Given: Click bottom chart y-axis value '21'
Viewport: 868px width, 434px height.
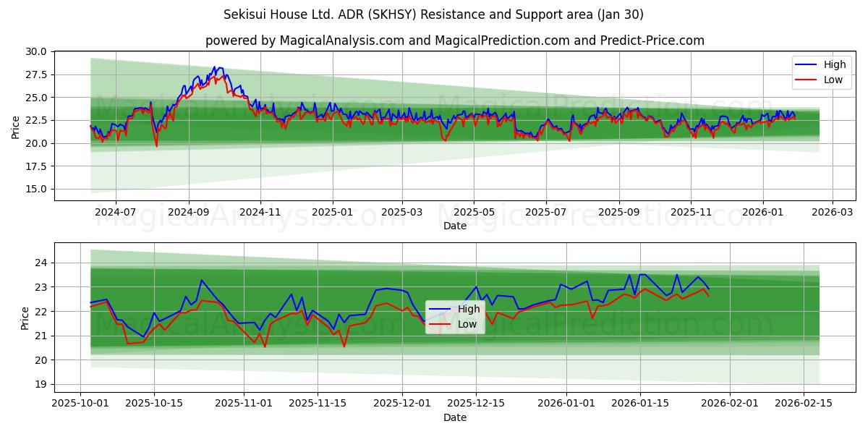Looking at the screenshot, I should (42, 336).
